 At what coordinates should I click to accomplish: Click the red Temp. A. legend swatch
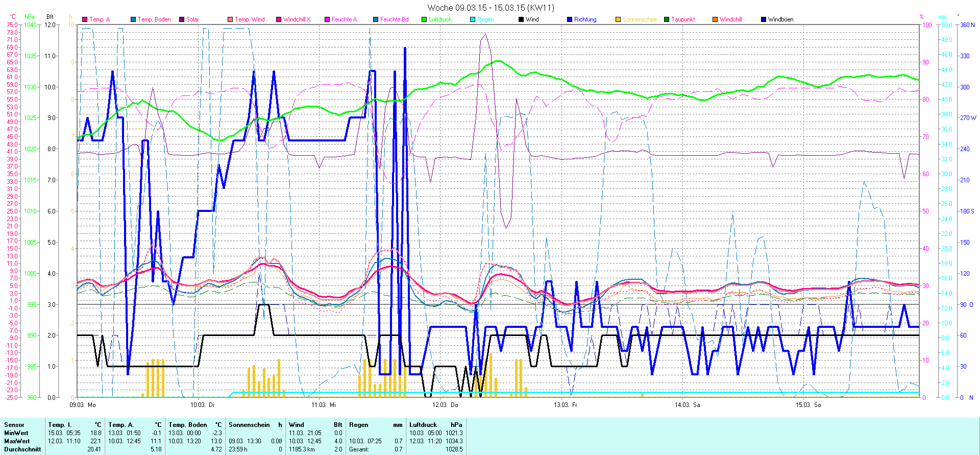85,19
